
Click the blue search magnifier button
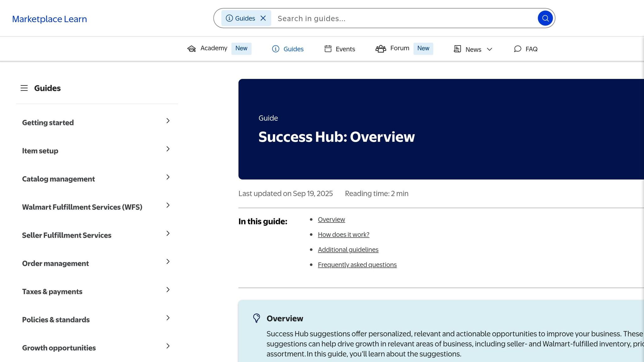(545, 18)
